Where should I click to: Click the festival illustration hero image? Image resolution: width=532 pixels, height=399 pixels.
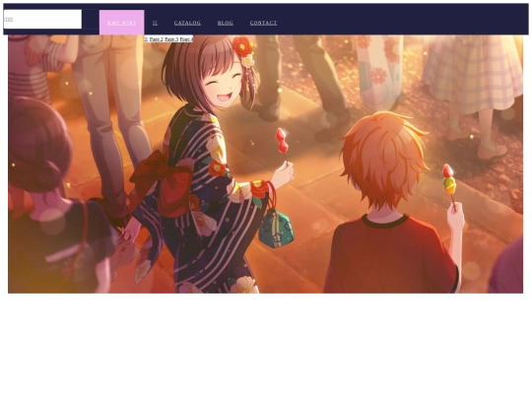[x=265, y=165]
